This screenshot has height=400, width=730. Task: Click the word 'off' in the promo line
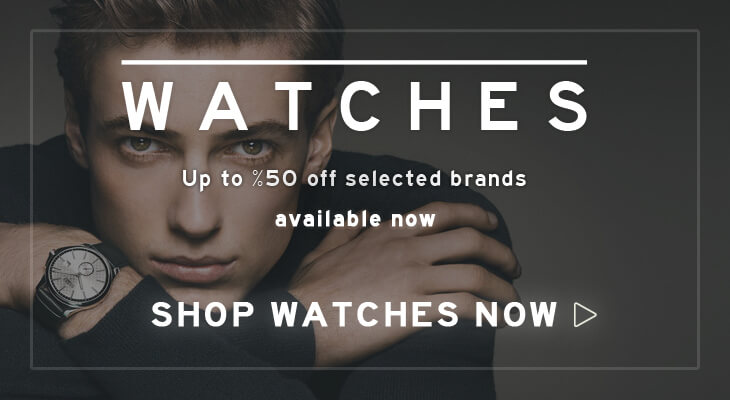[x=321, y=179]
